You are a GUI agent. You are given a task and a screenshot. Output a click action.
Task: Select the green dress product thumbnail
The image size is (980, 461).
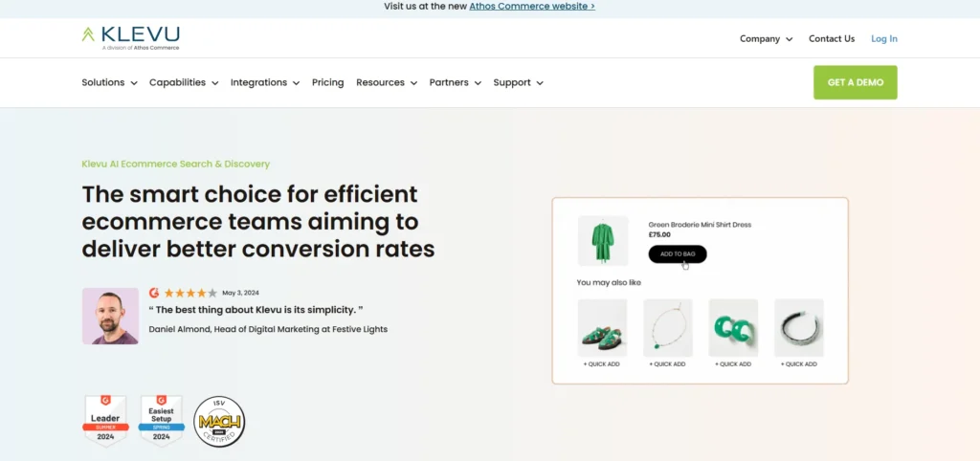pyautogui.click(x=603, y=241)
